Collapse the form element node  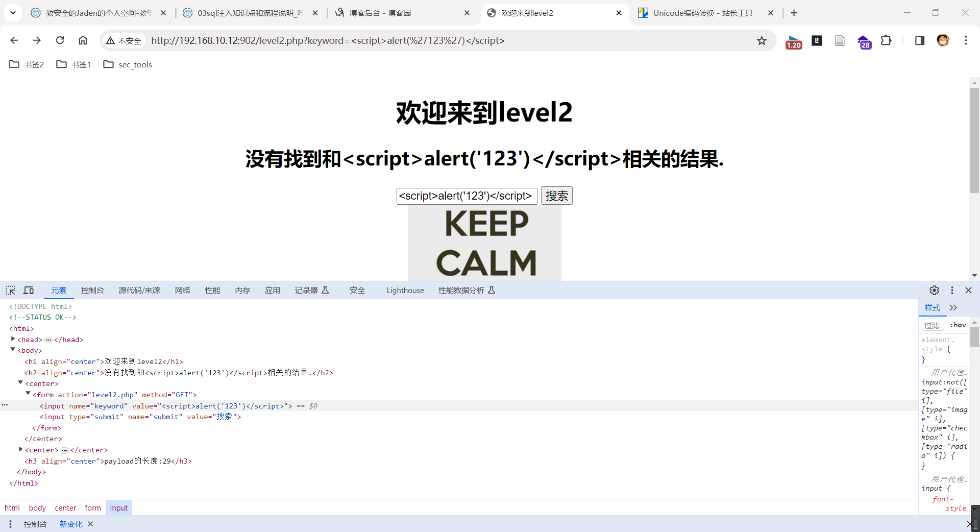[x=28, y=394]
